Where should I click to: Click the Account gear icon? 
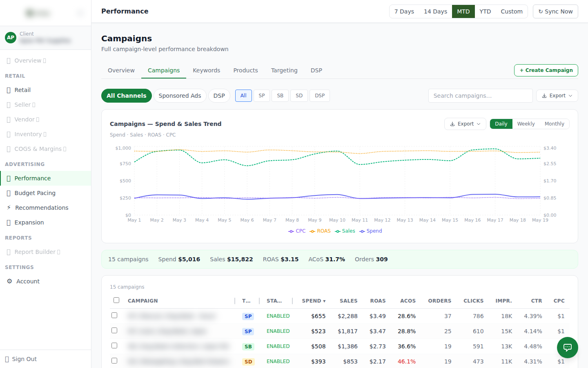coord(9,281)
